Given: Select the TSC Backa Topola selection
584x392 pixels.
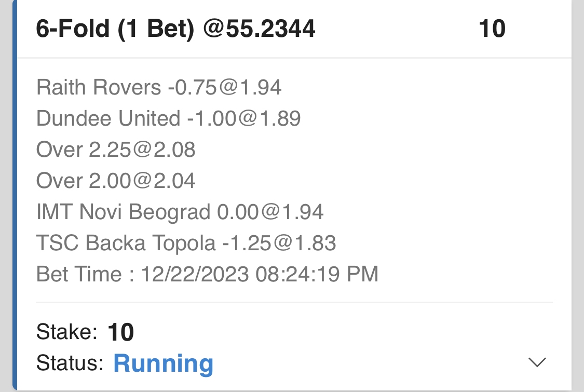Looking at the screenshot, I should pos(186,243).
